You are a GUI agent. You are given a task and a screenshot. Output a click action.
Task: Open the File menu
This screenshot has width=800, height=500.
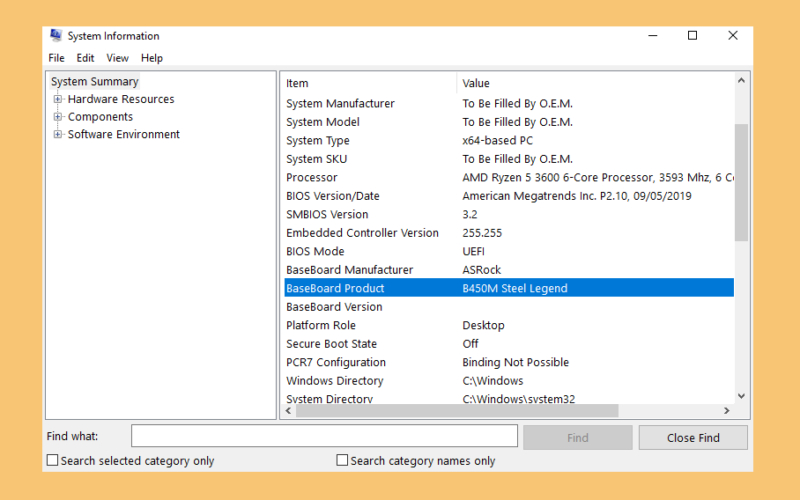pyautogui.click(x=56, y=58)
